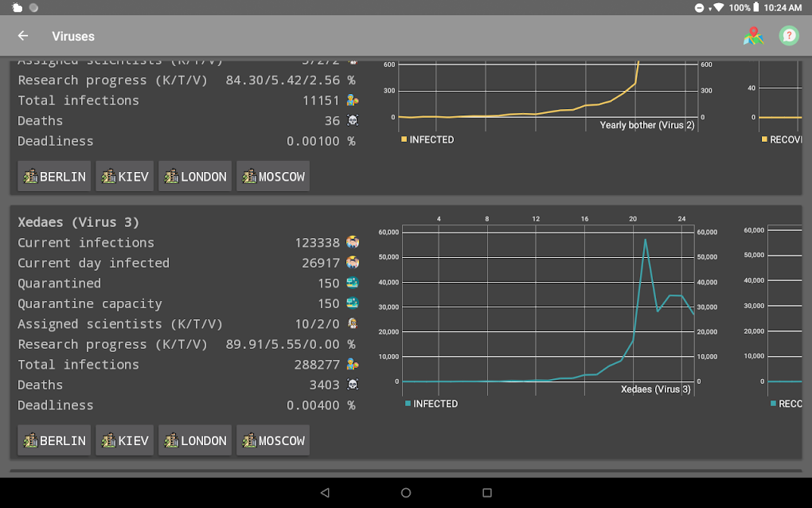Screen dimensions: 812x508
Task: Tap the Virus 2 deaths skull icon
Action: coord(353,120)
